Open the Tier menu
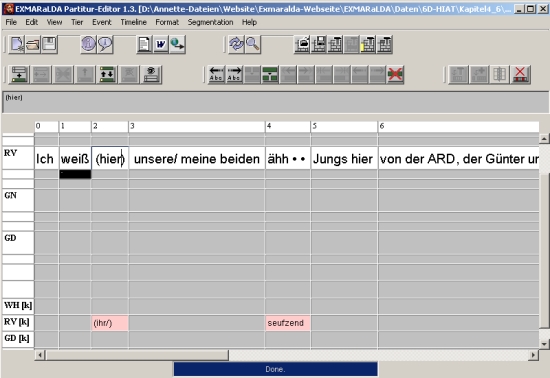 (x=77, y=22)
